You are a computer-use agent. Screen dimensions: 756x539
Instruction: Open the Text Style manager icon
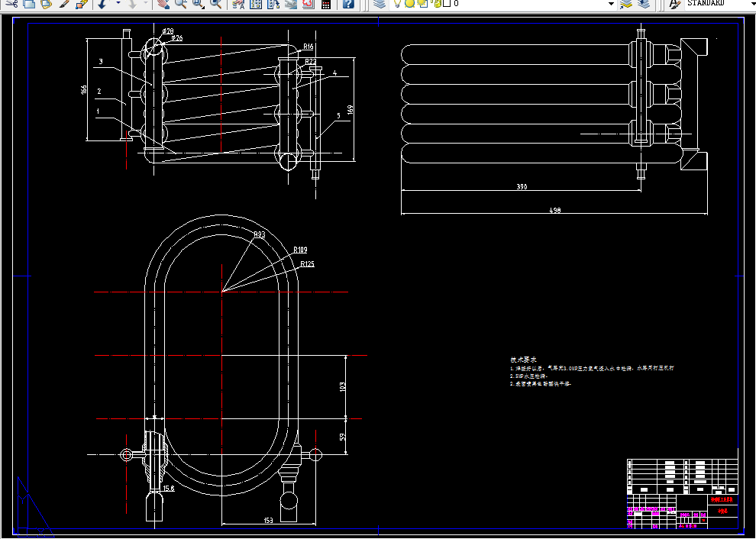(x=675, y=4)
